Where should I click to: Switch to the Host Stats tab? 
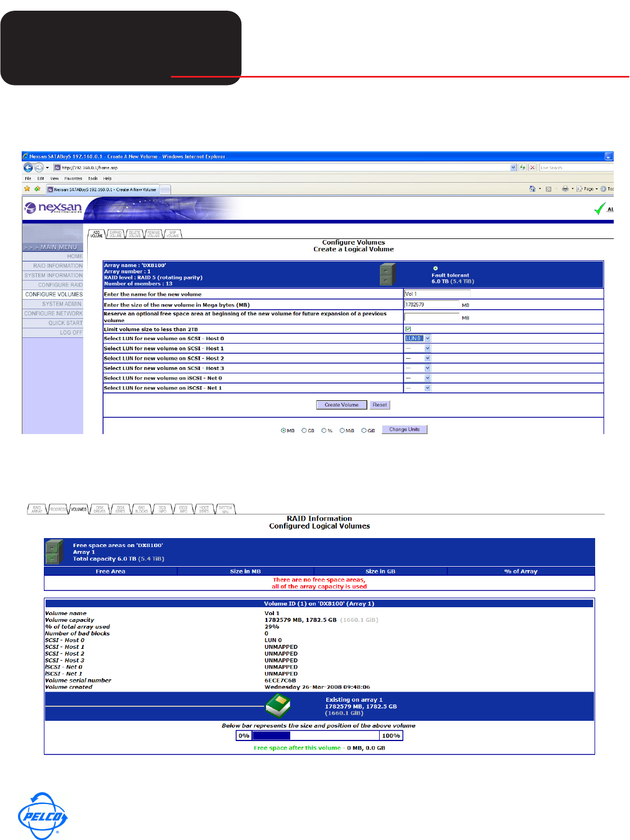click(204, 509)
